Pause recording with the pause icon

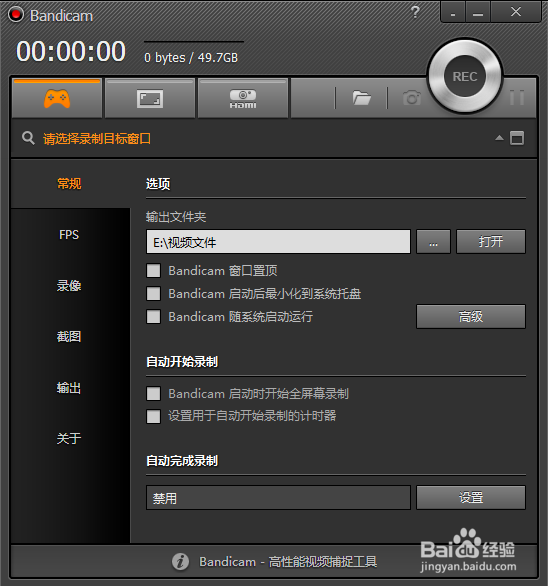point(517,97)
